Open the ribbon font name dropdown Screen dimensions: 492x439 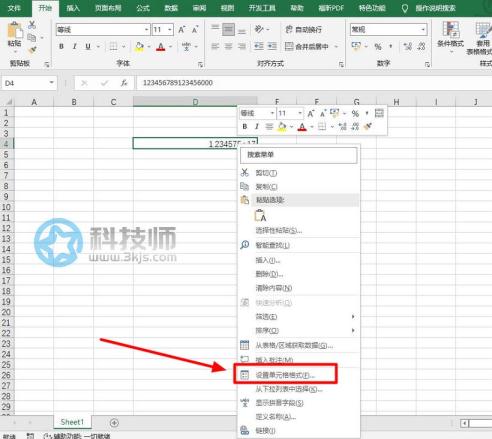[x=147, y=30]
